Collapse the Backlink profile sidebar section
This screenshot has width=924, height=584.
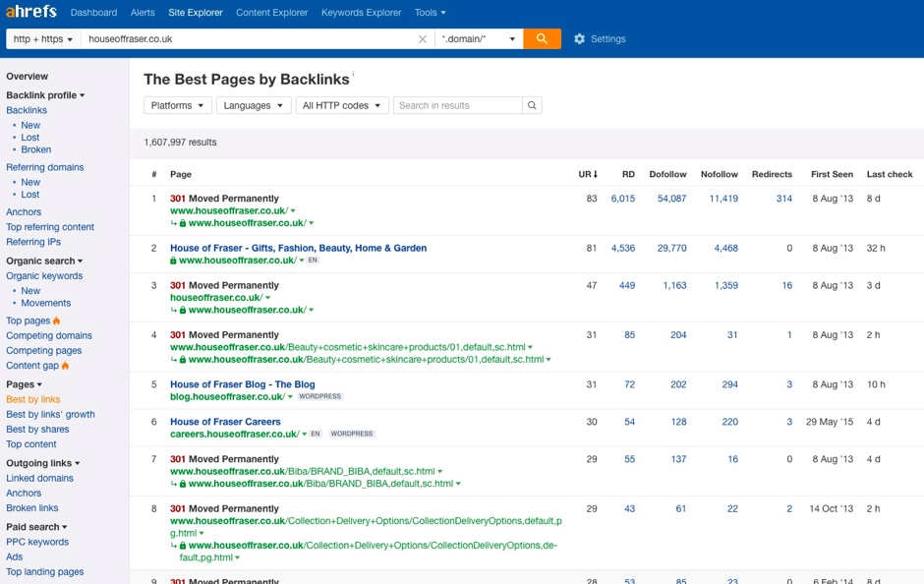[x=45, y=95]
